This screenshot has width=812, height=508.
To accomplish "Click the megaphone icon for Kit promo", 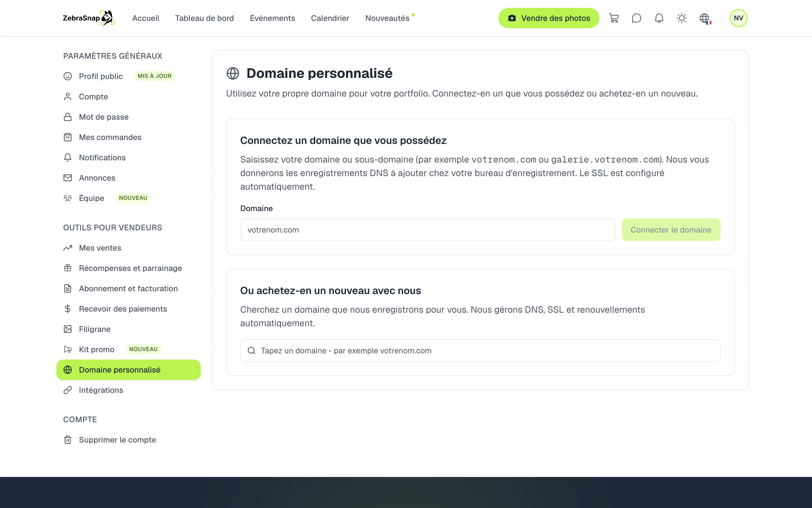I will pos(68,349).
